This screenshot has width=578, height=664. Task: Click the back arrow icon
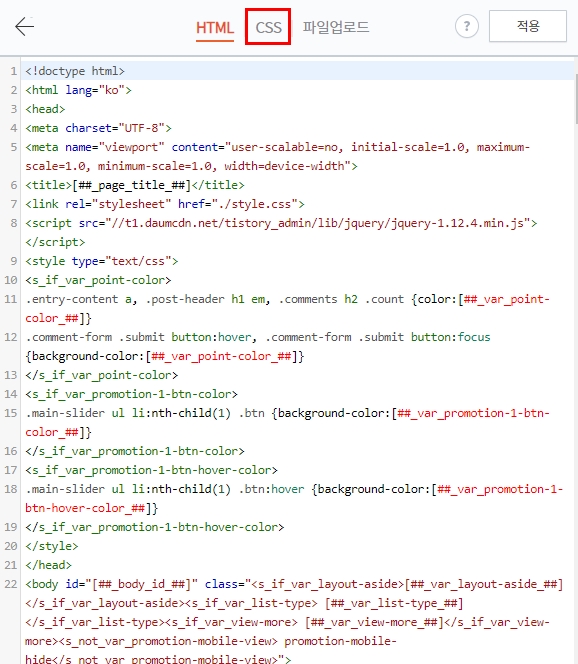(24, 27)
